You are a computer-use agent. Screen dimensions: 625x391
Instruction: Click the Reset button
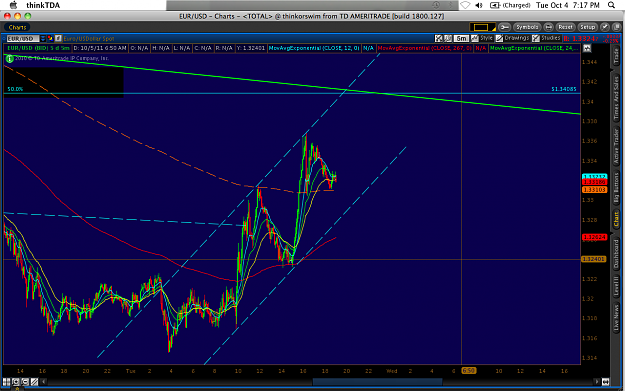coord(565,27)
